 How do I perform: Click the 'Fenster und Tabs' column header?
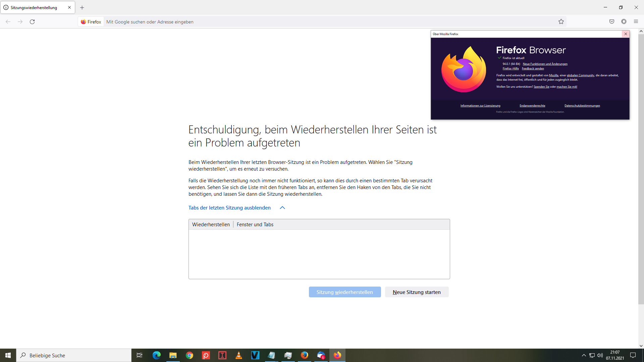[x=255, y=225]
